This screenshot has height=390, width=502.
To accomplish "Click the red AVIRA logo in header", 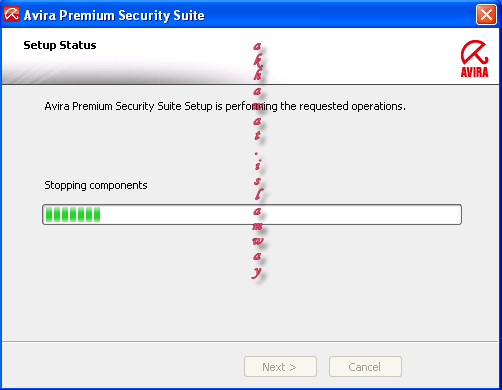I will [x=474, y=59].
